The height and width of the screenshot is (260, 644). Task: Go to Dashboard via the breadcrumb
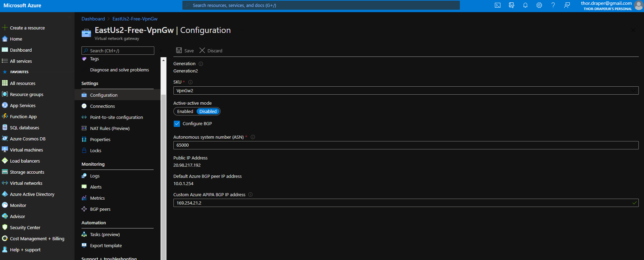tap(93, 19)
